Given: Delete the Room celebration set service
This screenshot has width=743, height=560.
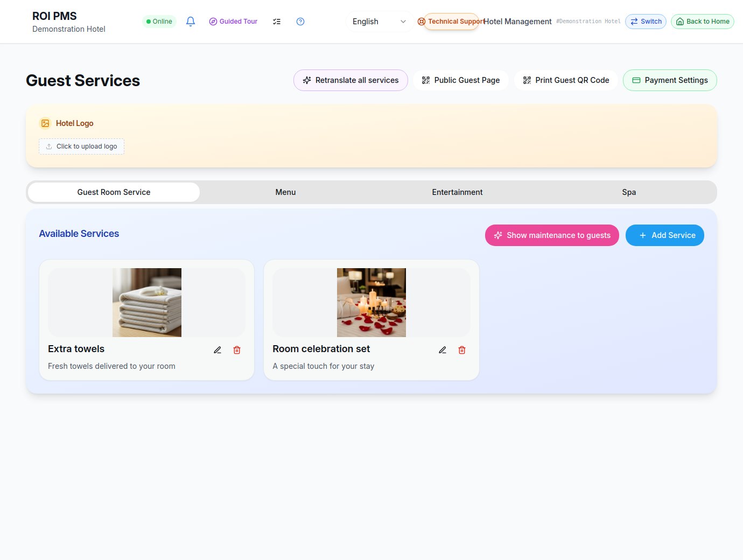Looking at the screenshot, I should (462, 350).
